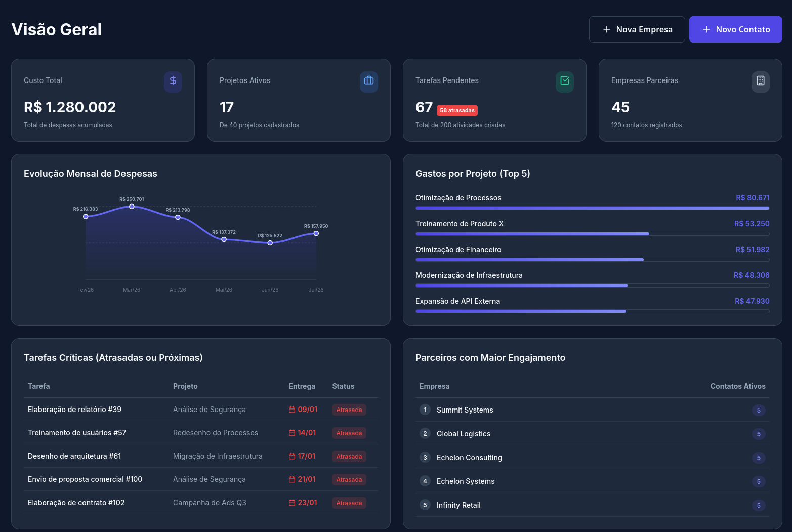Select Infinity Retail partner row
The width and height of the screenshot is (792, 532).
[x=592, y=505]
